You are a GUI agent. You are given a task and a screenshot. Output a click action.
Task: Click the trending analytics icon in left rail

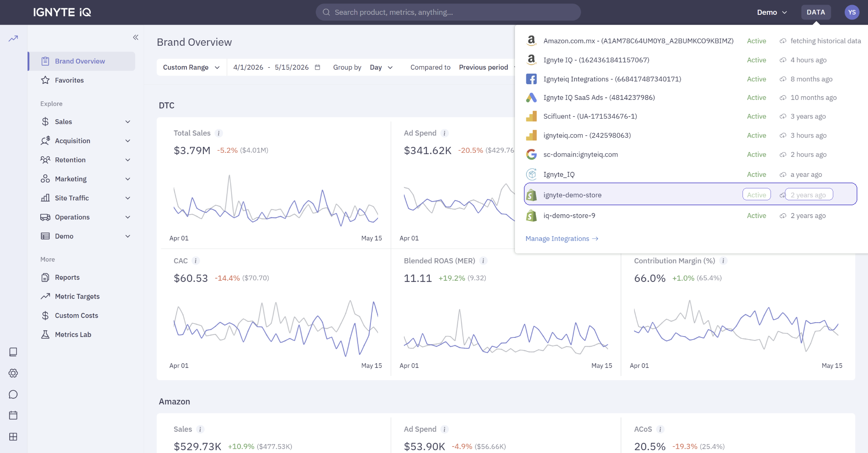click(13, 39)
